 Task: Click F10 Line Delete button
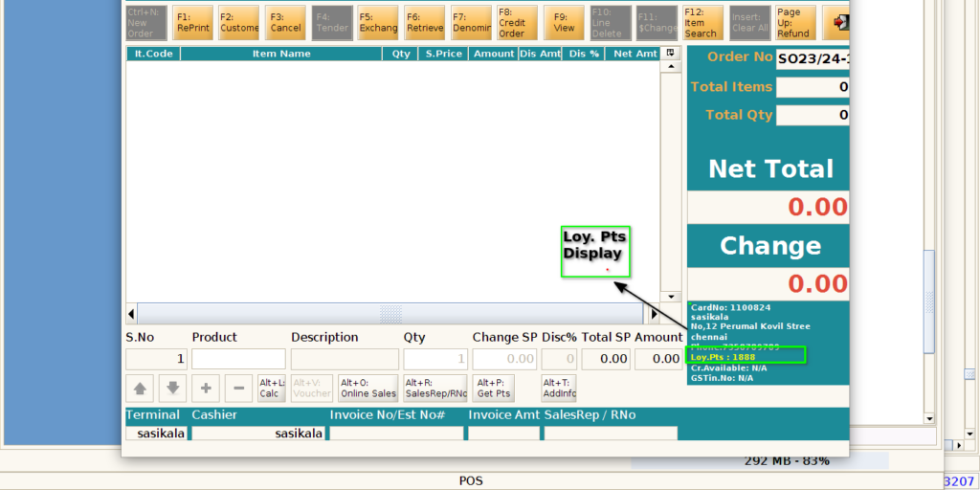[610, 23]
